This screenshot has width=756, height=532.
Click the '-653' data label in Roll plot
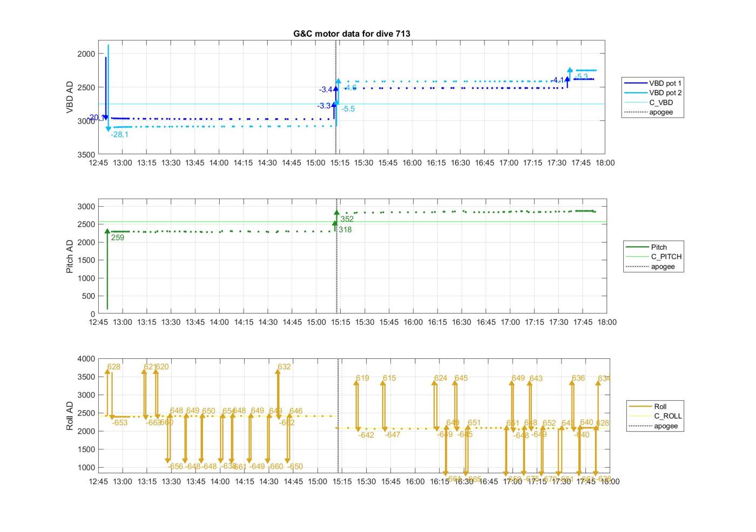(x=119, y=422)
